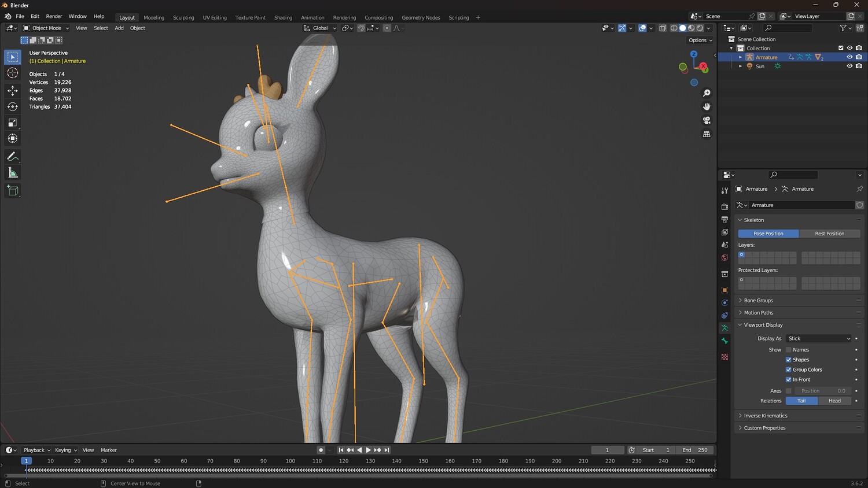Set Relations to Head
This screenshot has width=868, height=488.
click(834, 401)
